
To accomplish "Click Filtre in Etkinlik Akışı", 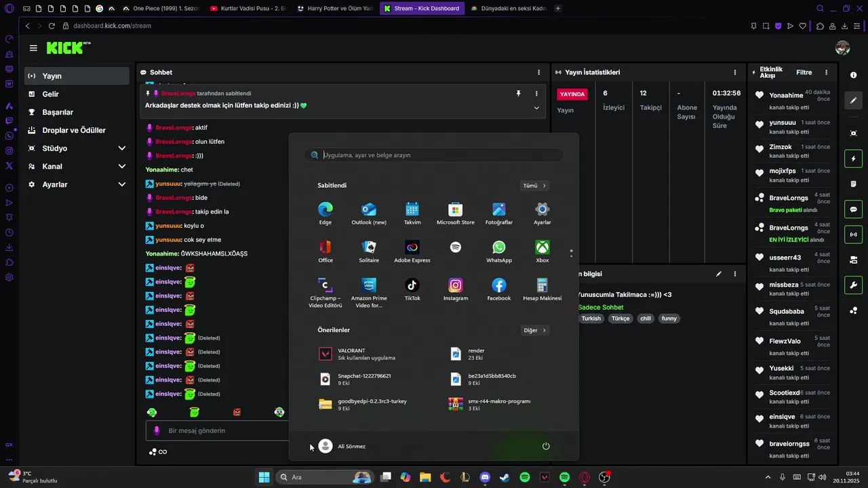I will coord(804,73).
